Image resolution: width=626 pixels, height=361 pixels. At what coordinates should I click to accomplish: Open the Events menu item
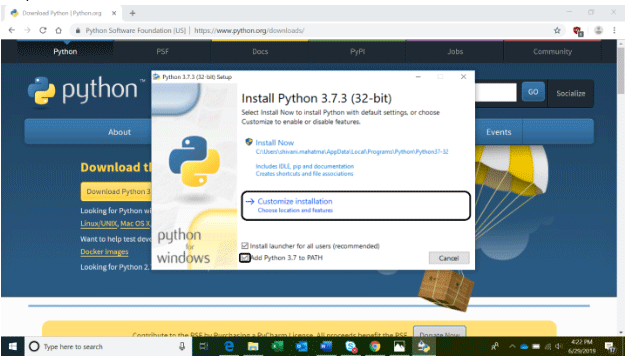click(x=498, y=132)
